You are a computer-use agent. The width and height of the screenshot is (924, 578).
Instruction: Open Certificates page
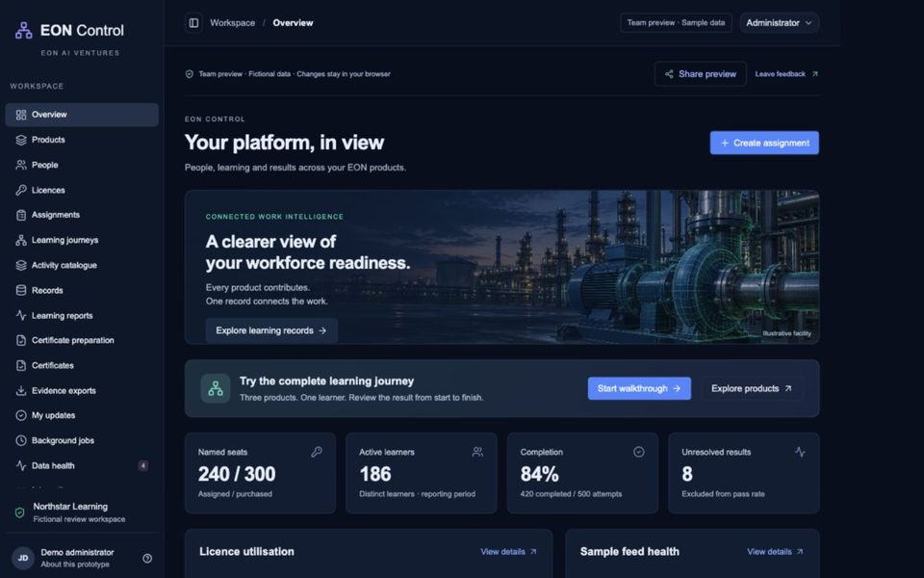82,366
